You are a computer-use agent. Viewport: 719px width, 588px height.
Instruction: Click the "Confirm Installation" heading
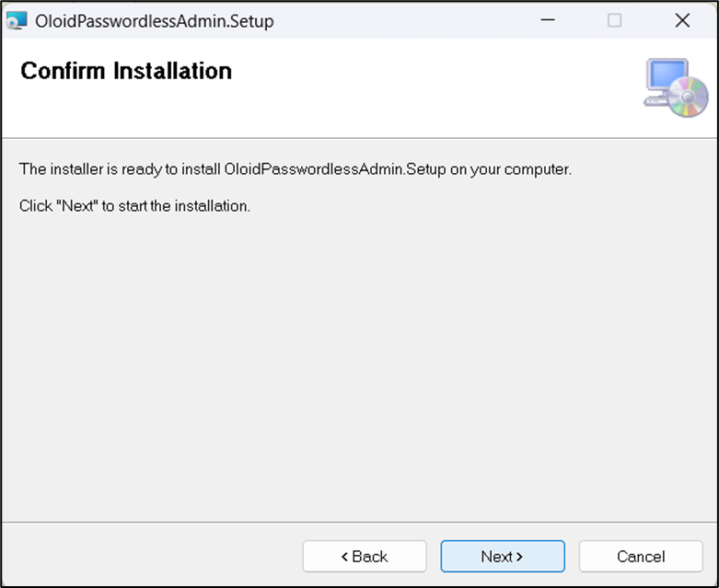[x=126, y=71]
